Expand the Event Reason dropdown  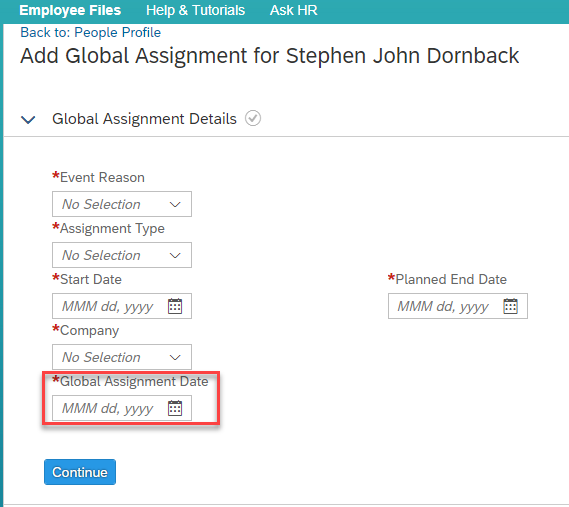tap(122, 204)
